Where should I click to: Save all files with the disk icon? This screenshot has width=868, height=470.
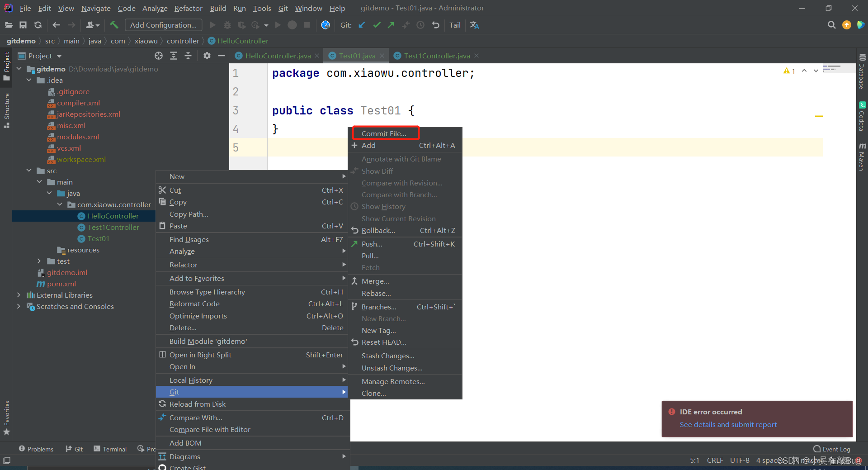coord(23,25)
